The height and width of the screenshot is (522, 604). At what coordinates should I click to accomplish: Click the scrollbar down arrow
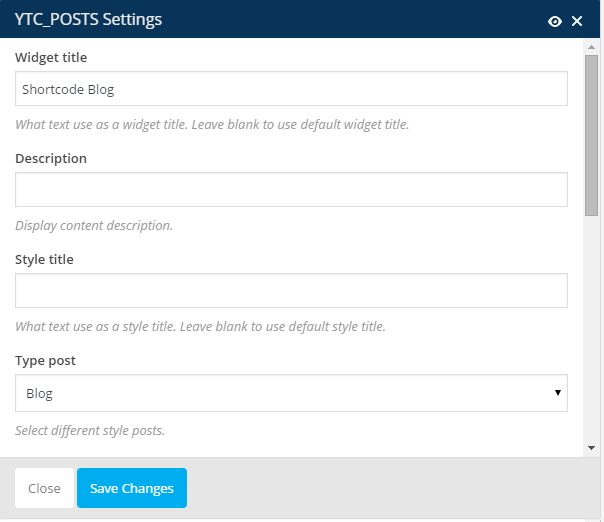tap(591, 448)
